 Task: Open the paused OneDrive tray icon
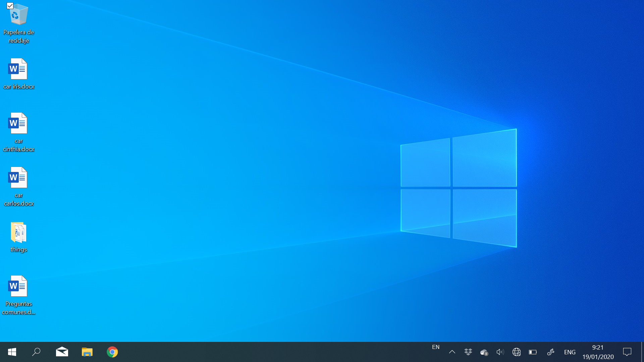484,352
